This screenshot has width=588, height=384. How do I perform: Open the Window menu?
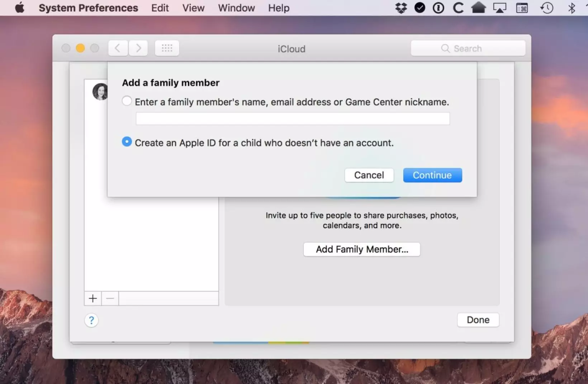(x=236, y=8)
